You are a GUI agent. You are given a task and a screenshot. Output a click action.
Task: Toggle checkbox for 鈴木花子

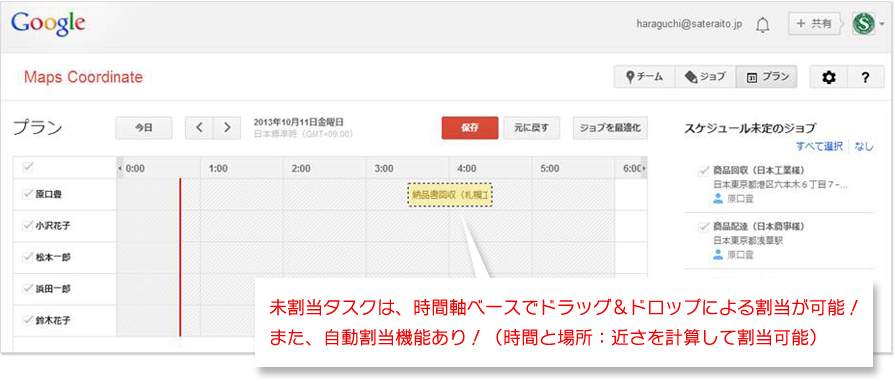pyautogui.click(x=27, y=320)
